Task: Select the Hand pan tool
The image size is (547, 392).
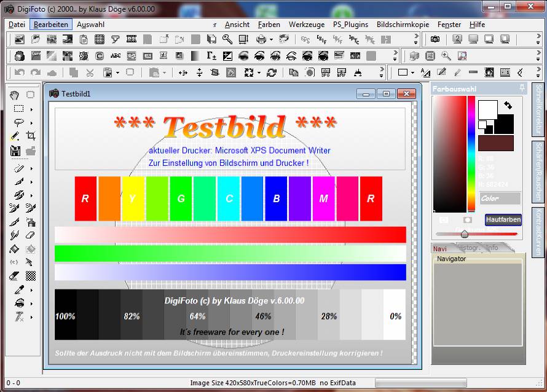Action: click(15, 95)
